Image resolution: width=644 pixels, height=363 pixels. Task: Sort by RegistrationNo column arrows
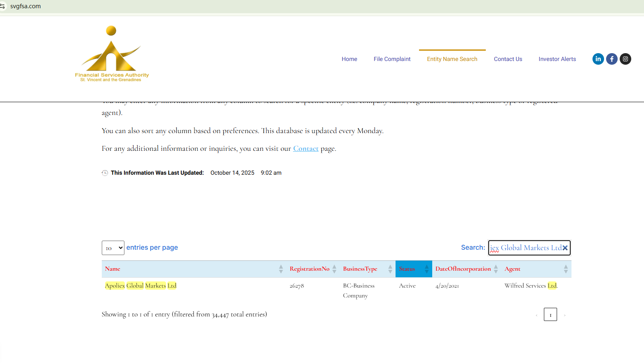point(335,269)
